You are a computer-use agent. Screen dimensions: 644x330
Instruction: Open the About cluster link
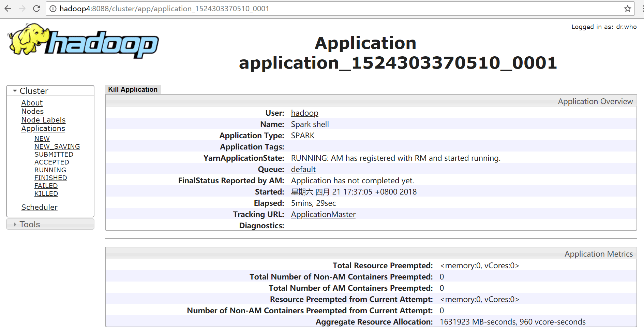(x=32, y=103)
